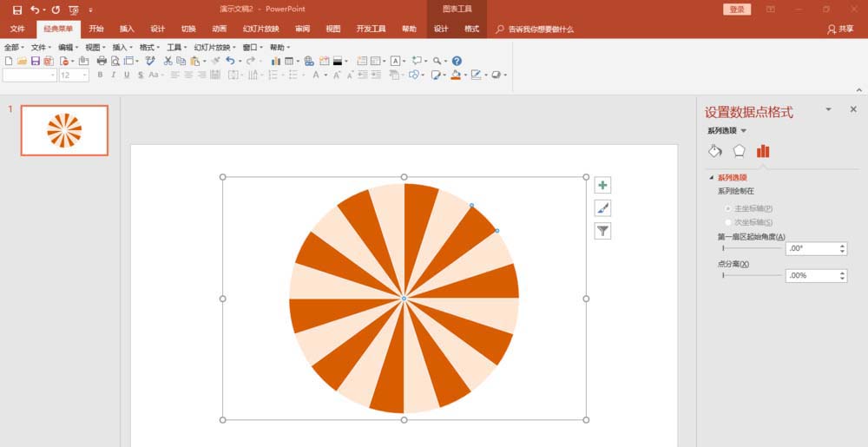Click the Series Options bar chart icon
868x447 pixels.
coord(763,151)
